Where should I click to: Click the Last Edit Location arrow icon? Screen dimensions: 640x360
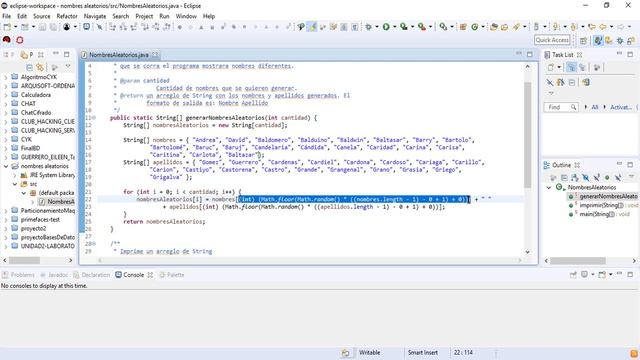coord(591,27)
